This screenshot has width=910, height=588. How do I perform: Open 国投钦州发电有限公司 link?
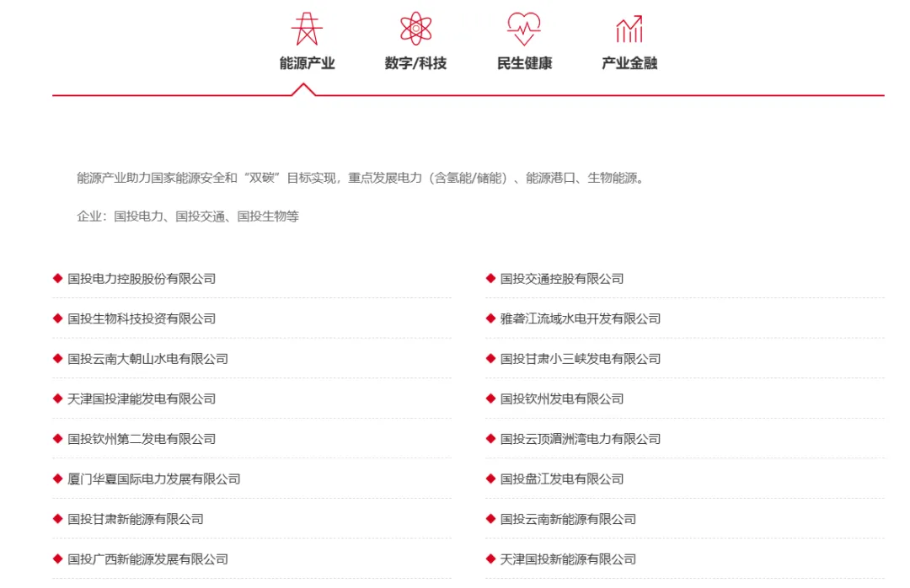[x=562, y=398]
